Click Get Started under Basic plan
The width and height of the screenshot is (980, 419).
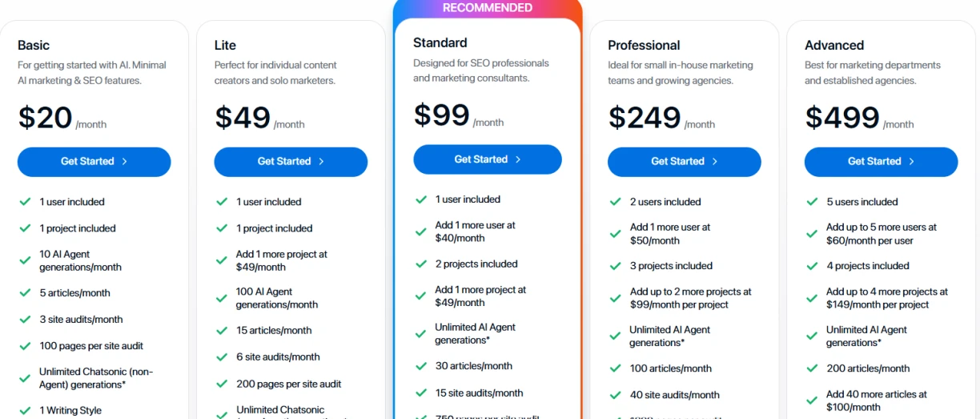(x=94, y=162)
